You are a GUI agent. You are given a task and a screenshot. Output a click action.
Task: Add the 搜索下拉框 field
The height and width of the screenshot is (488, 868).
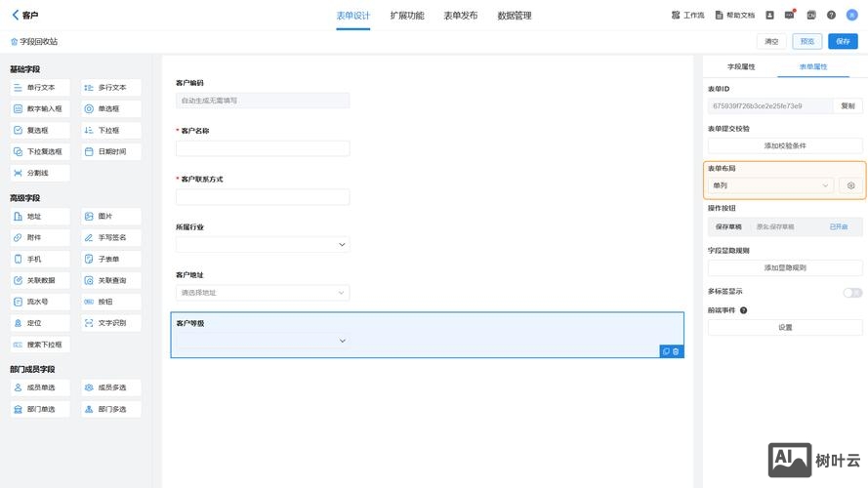click(40, 345)
